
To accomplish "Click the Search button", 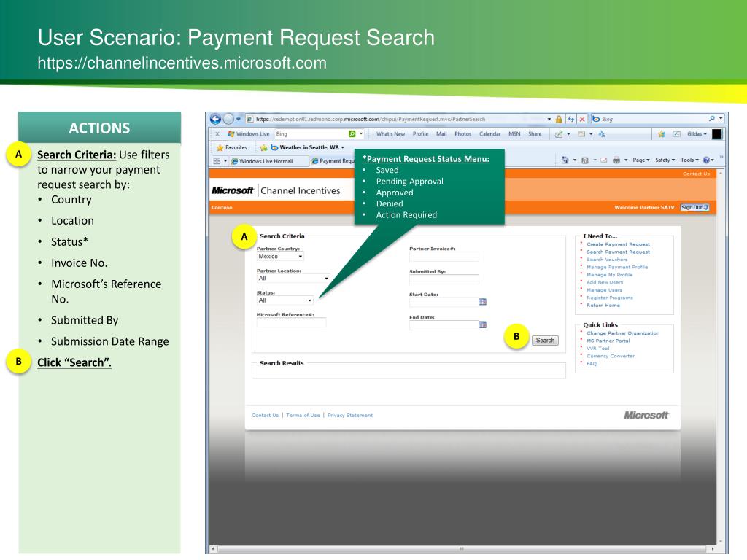I will [545, 341].
